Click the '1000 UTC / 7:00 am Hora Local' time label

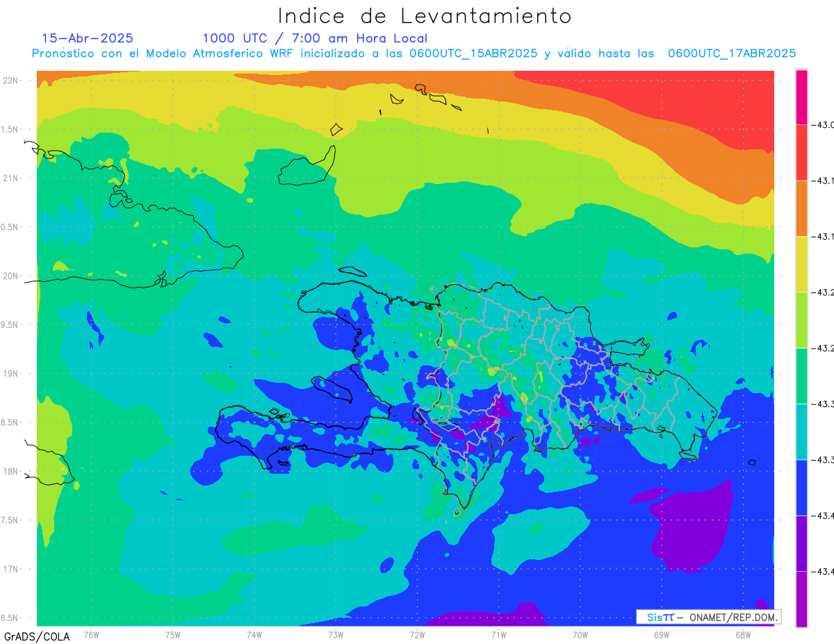pyautogui.click(x=315, y=38)
